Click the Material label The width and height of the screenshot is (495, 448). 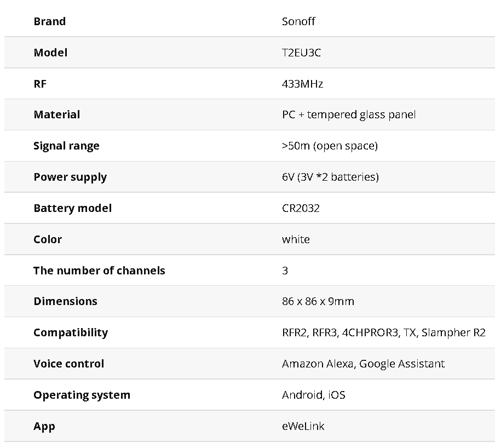pyautogui.click(x=57, y=114)
